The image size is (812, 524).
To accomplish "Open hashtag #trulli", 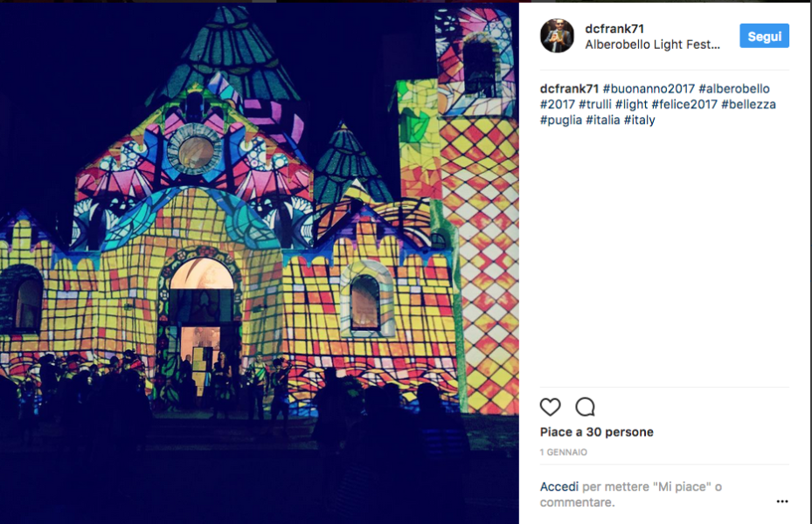I will [595, 104].
